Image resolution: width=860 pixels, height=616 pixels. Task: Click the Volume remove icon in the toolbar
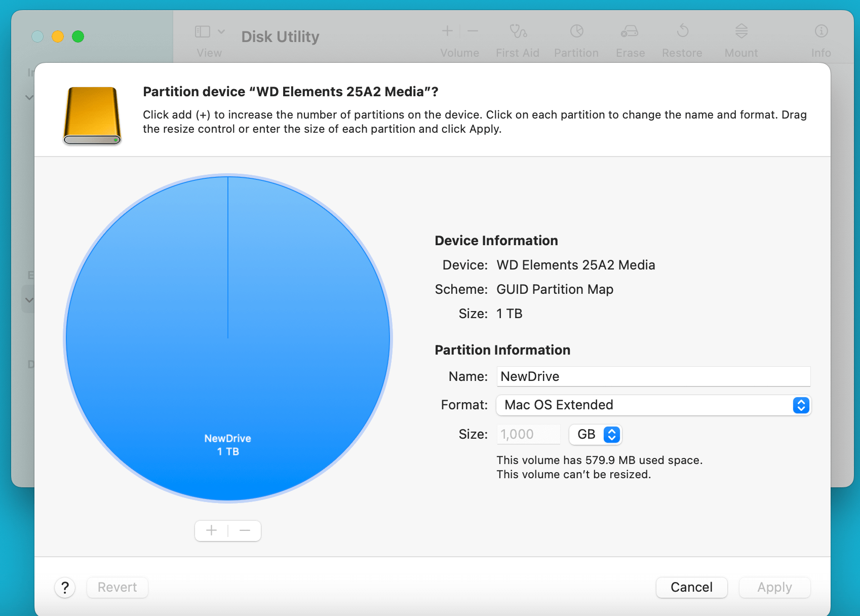coord(473,31)
